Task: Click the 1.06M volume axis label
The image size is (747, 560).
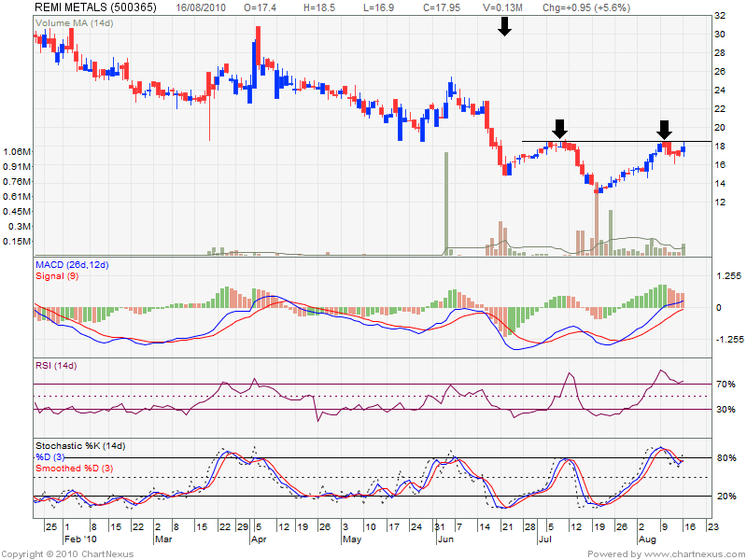Action: [x=17, y=151]
